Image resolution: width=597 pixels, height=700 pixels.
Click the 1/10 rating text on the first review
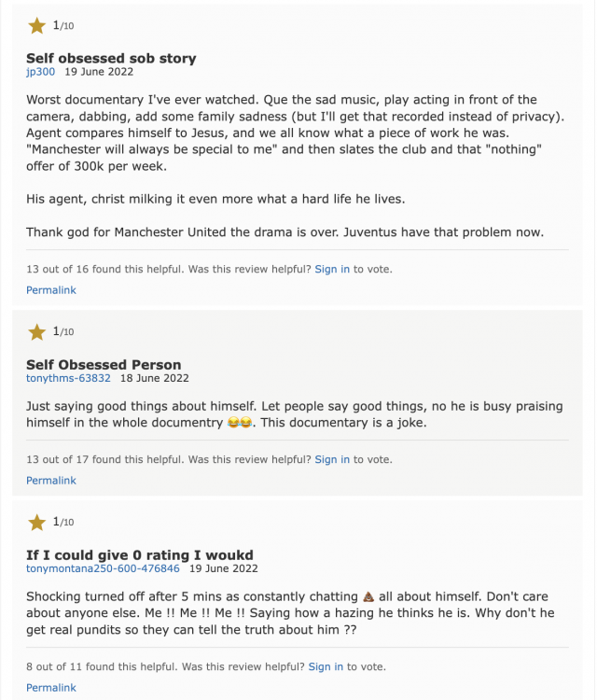coord(63,25)
